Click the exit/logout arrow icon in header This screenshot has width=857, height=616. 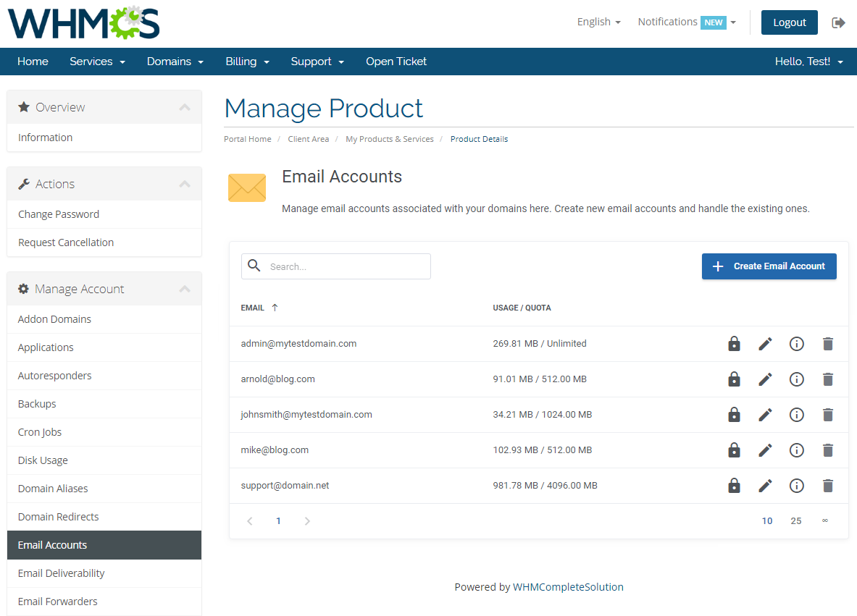[x=838, y=22]
